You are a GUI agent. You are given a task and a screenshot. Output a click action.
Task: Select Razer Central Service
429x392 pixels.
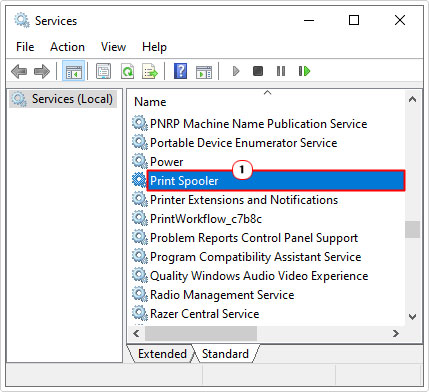(205, 314)
